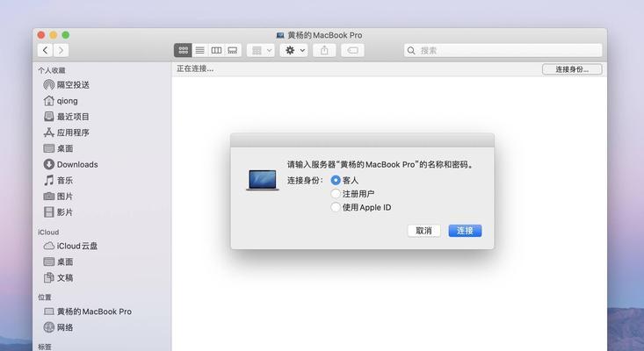Select the 使用 Apple ID radio button
This screenshot has height=351, width=644.
point(336,207)
